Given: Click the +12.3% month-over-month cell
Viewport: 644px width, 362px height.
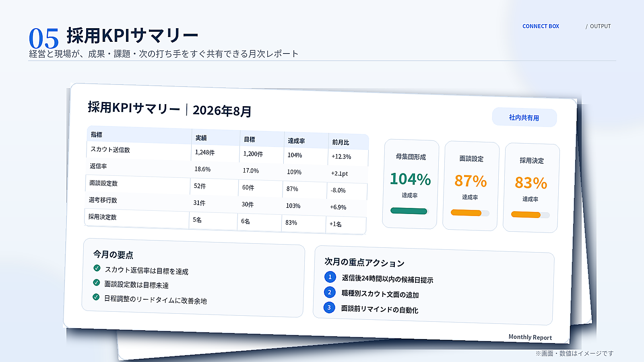Looking at the screenshot, I should [x=341, y=157].
